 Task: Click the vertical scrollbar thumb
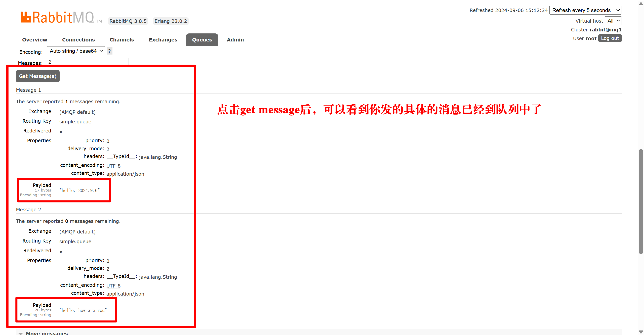(x=641, y=201)
